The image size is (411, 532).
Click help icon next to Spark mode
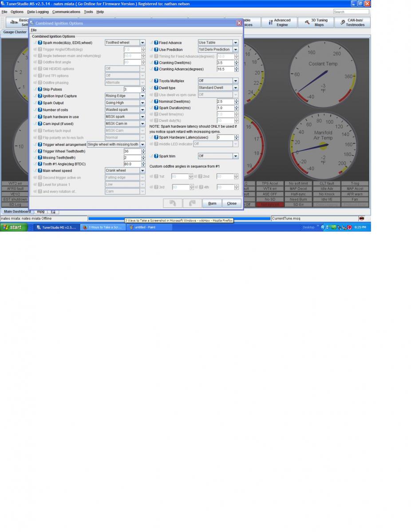[40, 43]
